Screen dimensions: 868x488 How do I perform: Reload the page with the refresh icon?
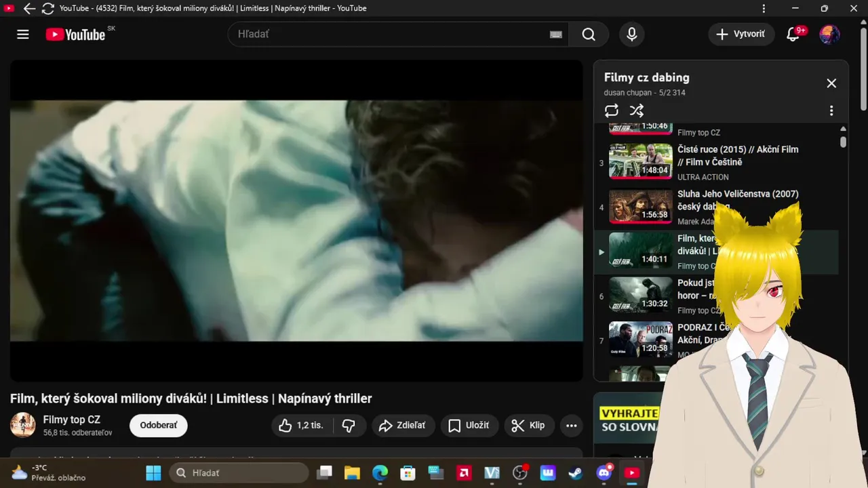pos(47,9)
